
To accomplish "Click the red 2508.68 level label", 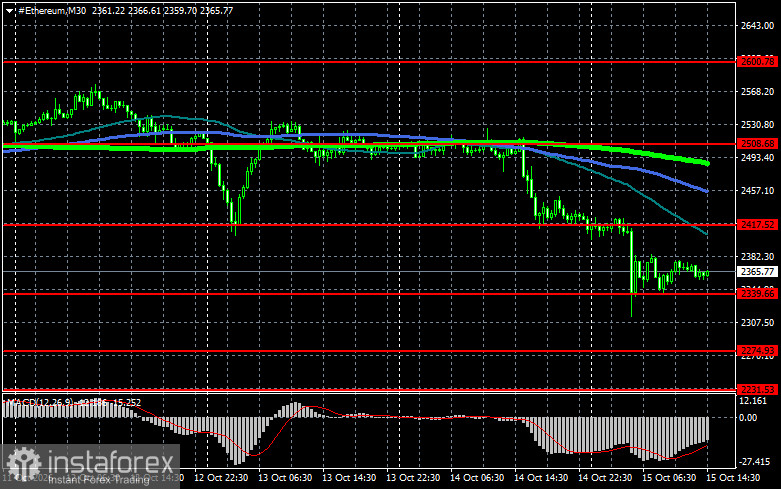I will coord(757,143).
